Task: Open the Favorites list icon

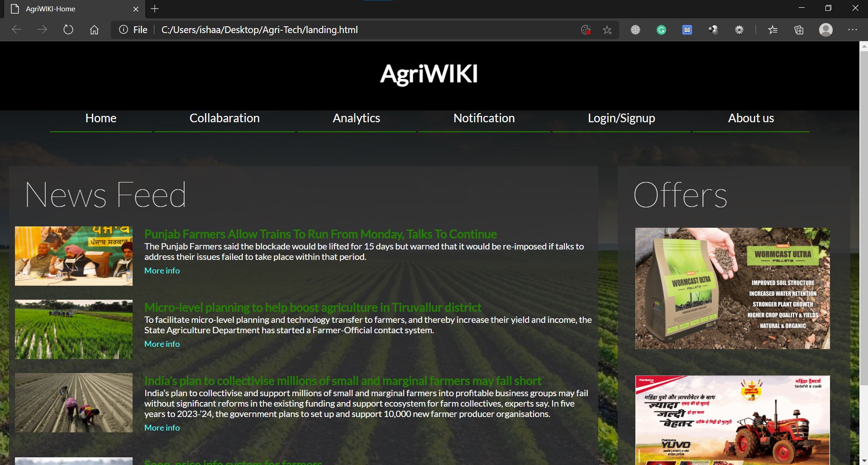Action: pos(773,30)
